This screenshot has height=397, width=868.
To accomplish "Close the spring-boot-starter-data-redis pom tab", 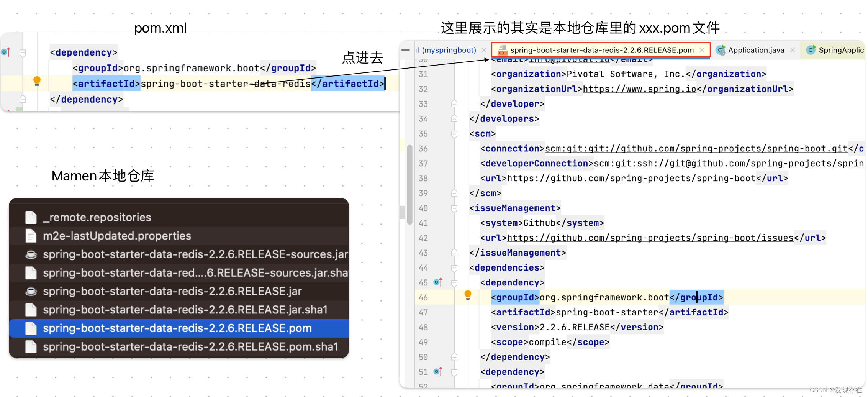I will (x=702, y=50).
